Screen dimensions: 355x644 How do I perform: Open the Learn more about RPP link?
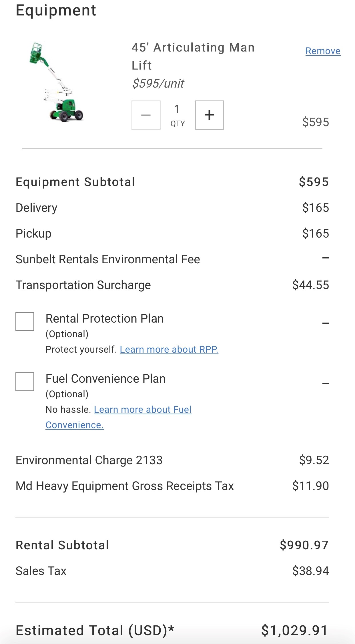[x=169, y=349]
